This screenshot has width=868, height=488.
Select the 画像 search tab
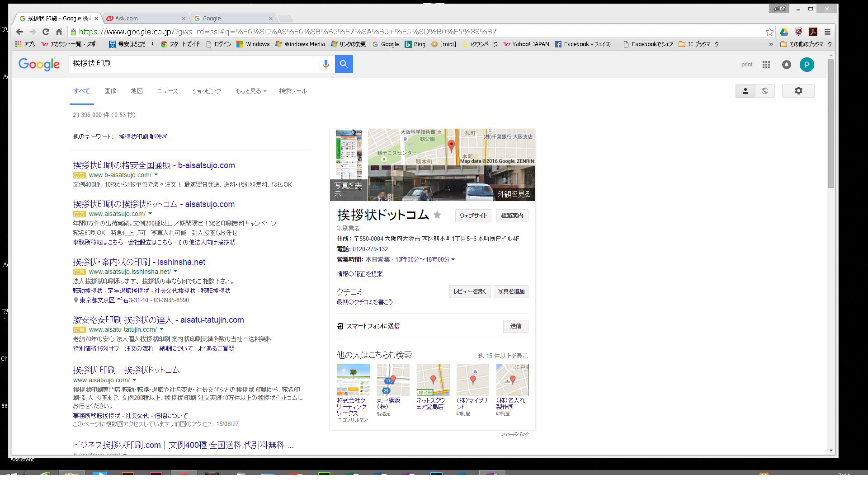pos(110,91)
